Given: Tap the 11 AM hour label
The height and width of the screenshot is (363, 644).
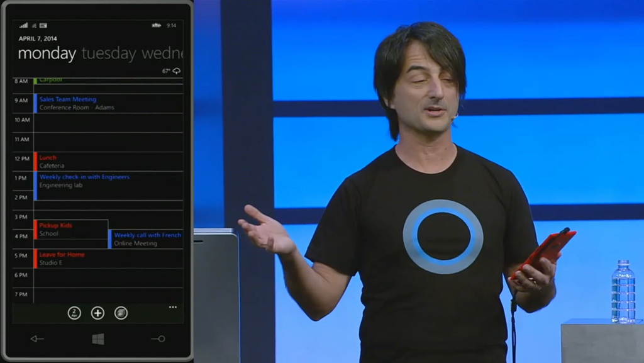Looking at the screenshot, I should [22, 140].
